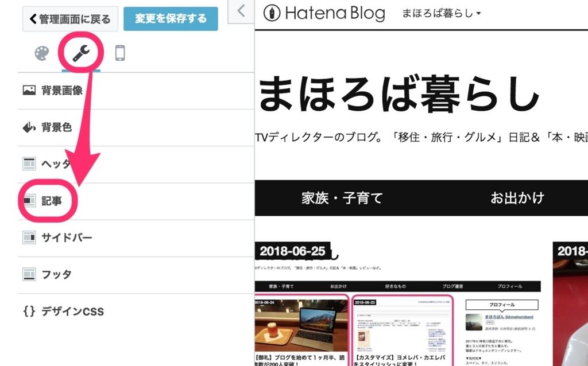Click the 記事 article layout icon
This screenshot has height=366, width=588.
[x=29, y=201]
